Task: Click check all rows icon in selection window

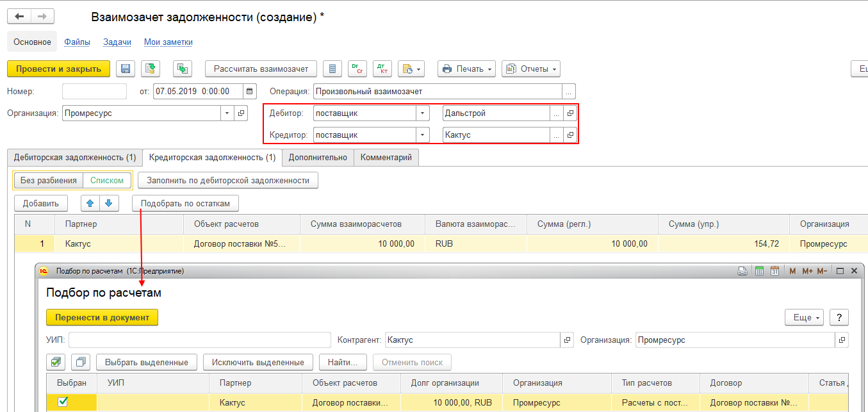Action: tap(56, 362)
